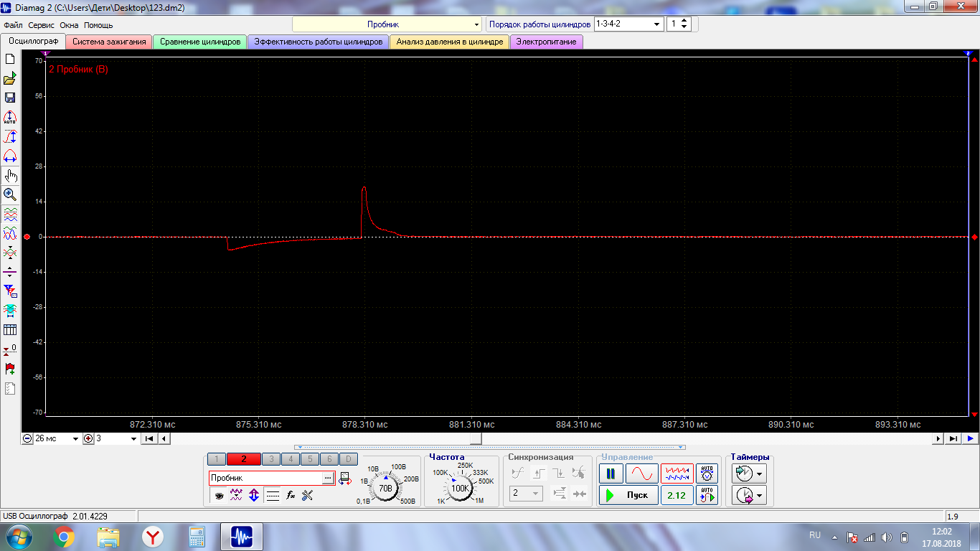Image resolution: width=980 pixels, height=551 pixels.
Task: Adjust the cylinder number stepper
Action: (x=684, y=24)
